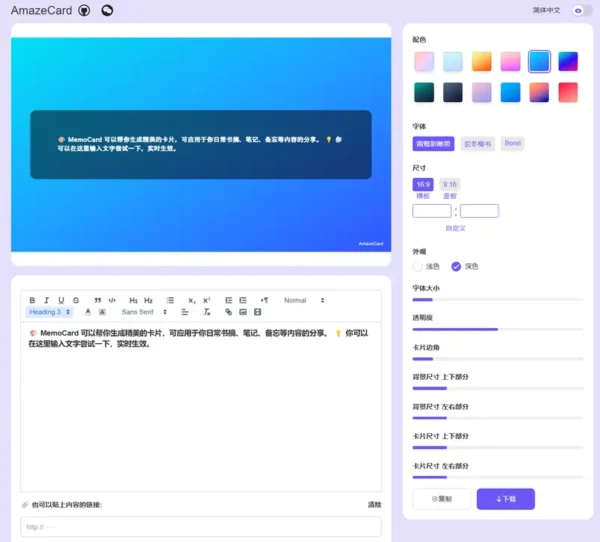600x542 pixels.
Task: Click the custom width input field
Action: (432, 211)
